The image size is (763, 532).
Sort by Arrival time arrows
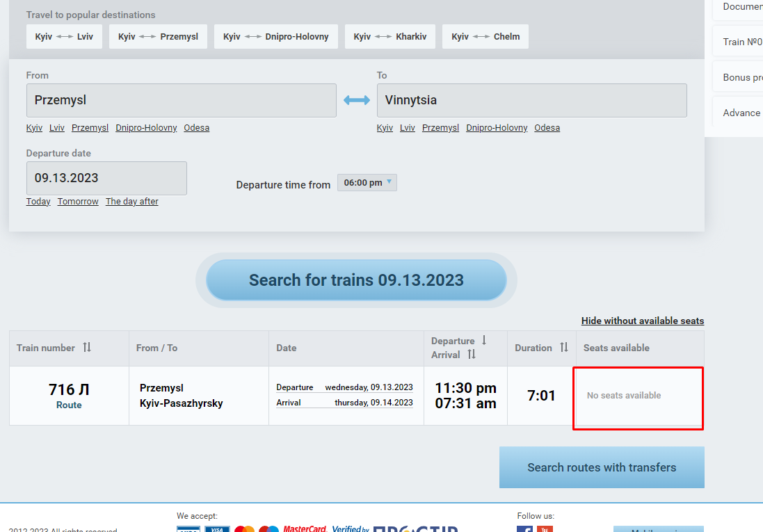coord(472,355)
